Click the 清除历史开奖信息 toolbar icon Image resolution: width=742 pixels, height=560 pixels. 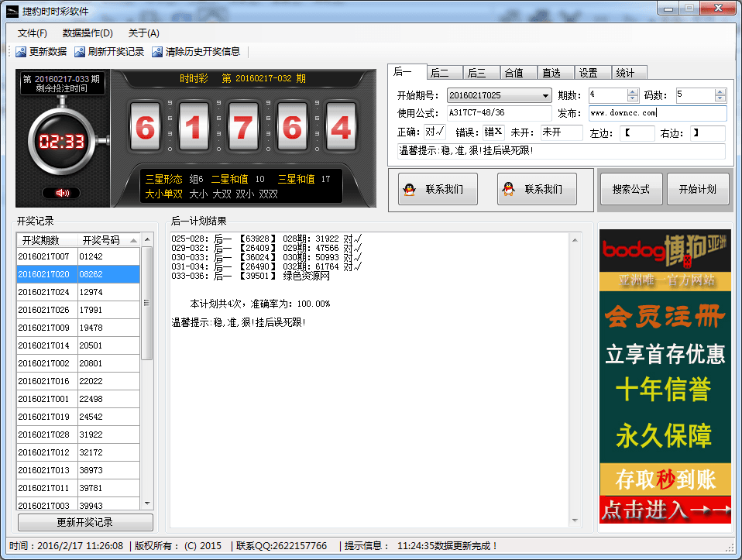tap(157, 52)
